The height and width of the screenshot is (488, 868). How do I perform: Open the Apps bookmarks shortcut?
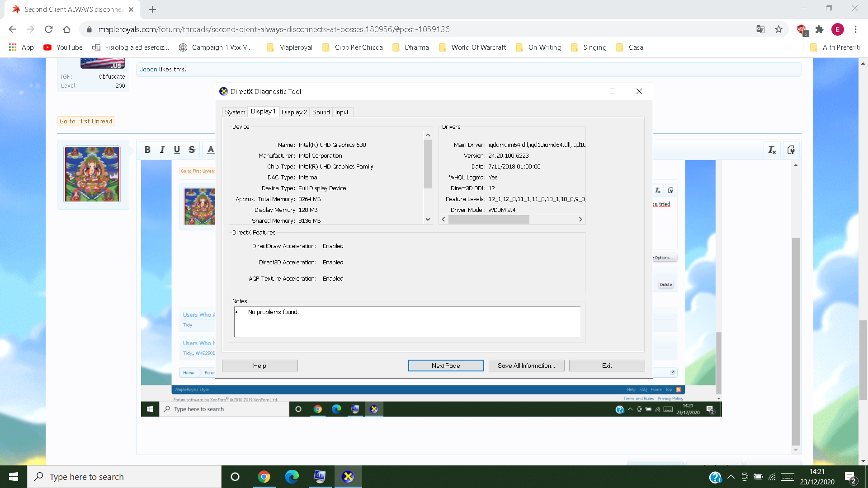pos(21,47)
